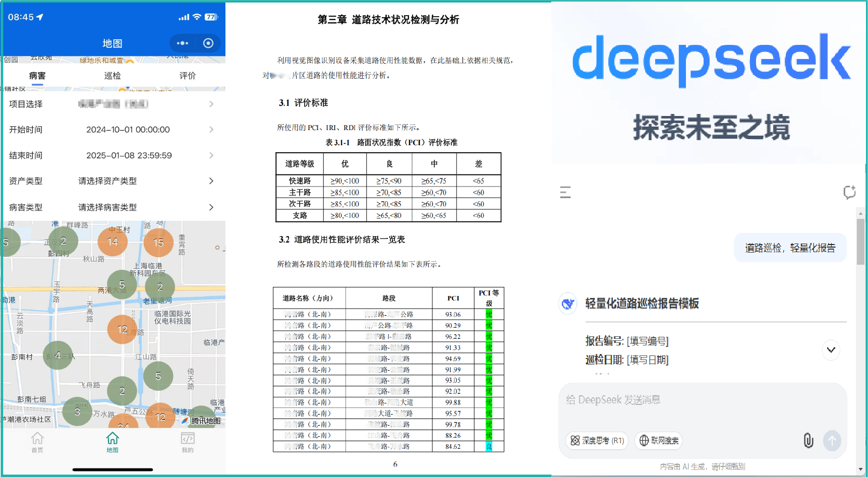Screen dimensions: 868x477
Task: Select the green cluster 5 near 两港大道
Action: click(122, 285)
